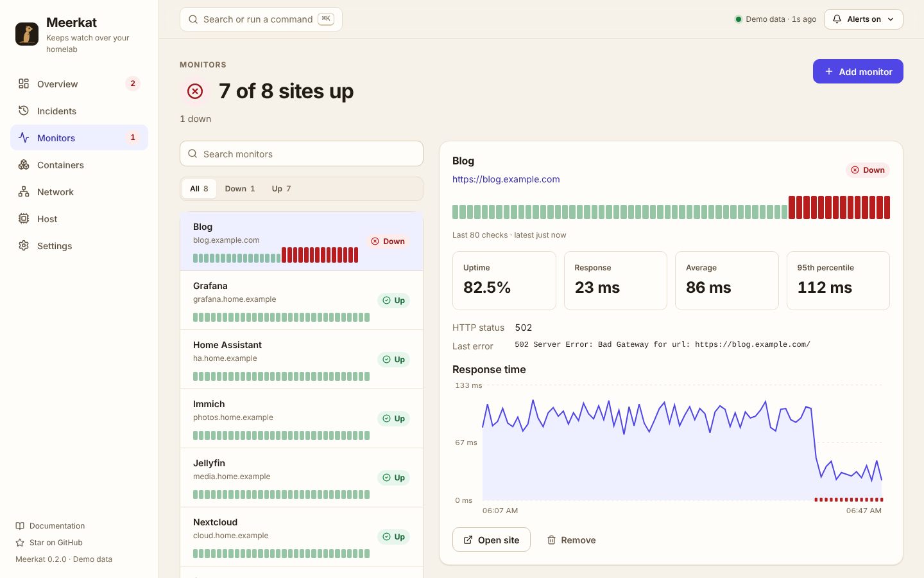Select the Jellyfin monitor row
This screenshot has height=578, width=924.
pyautogui.click(x=302, y=478)
